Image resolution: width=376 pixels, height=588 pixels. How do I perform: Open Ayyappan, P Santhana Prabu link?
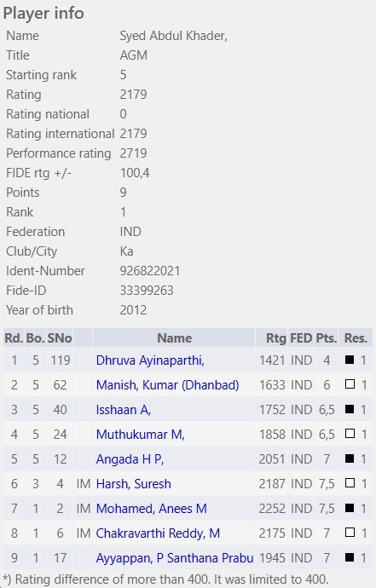coord(175,558)
